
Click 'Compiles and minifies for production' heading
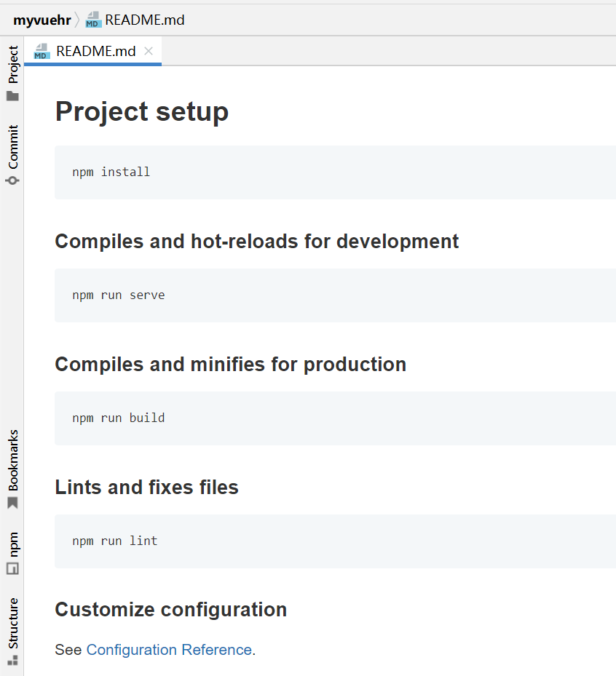tap(231, 365)
